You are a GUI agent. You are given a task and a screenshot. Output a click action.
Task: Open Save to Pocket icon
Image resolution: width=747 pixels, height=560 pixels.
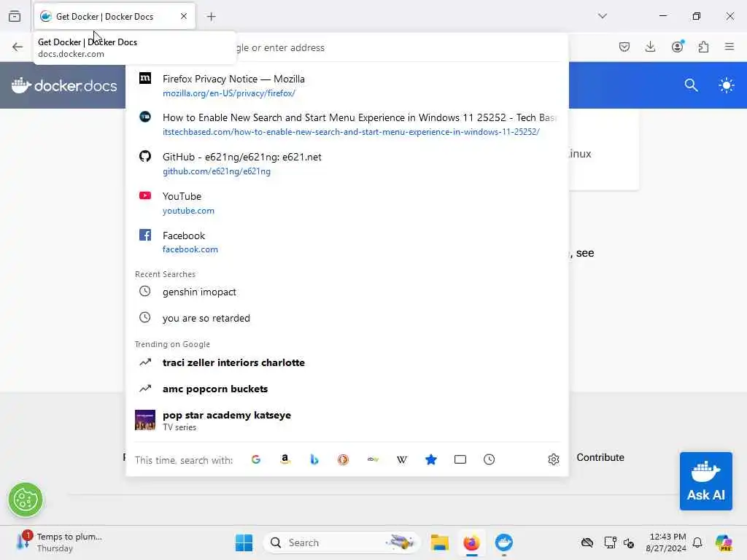[624, 47]
